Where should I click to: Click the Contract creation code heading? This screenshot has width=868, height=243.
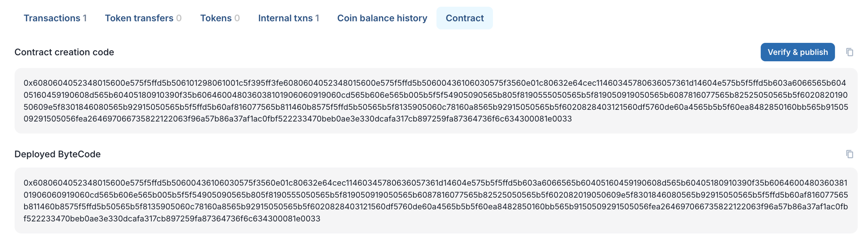coord(64,52)
